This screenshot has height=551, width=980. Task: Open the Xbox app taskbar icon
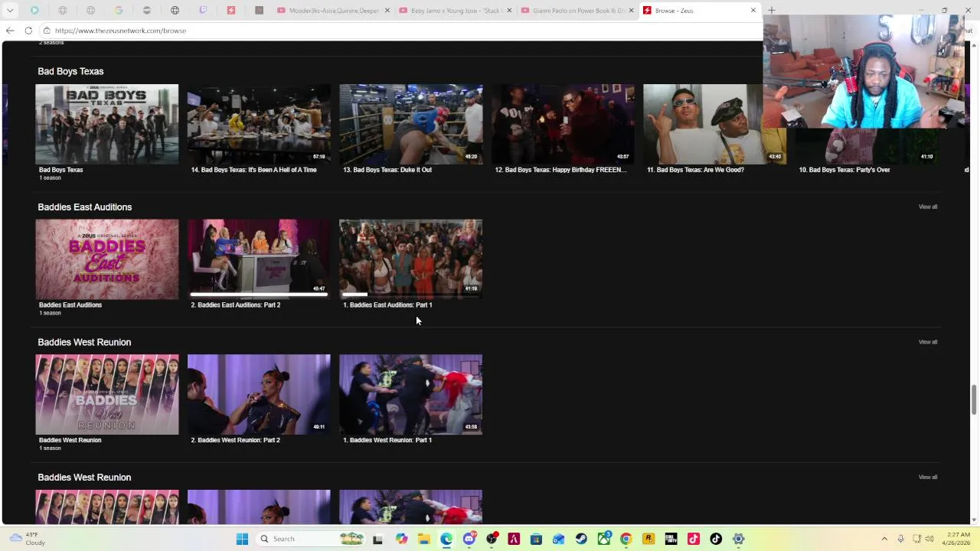point(604,539)
